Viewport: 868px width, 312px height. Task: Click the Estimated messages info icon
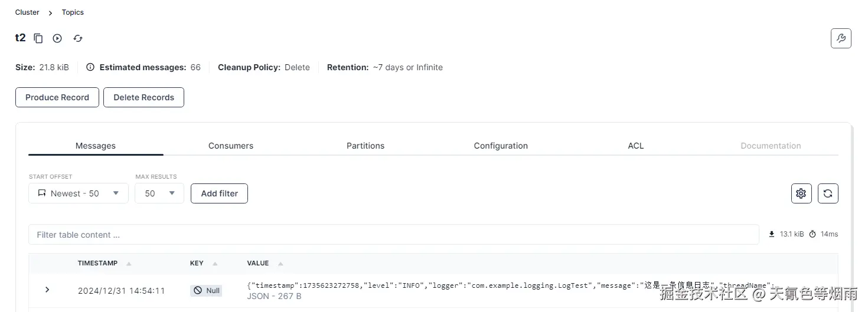click(x=90, y=67)
